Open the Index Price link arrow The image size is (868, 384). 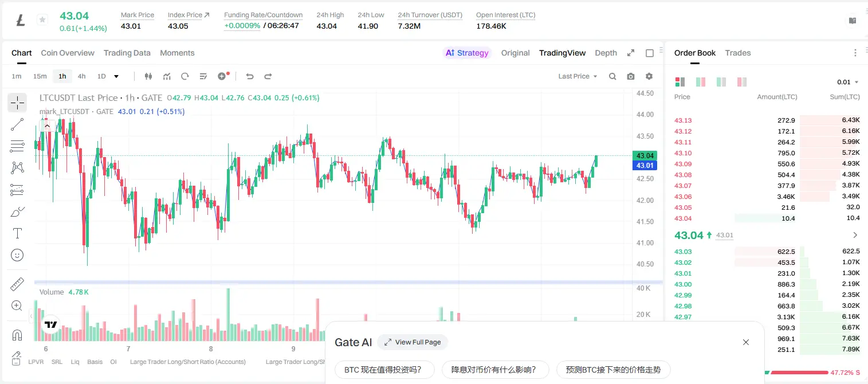pyautogui.click(x=206, y=15)
